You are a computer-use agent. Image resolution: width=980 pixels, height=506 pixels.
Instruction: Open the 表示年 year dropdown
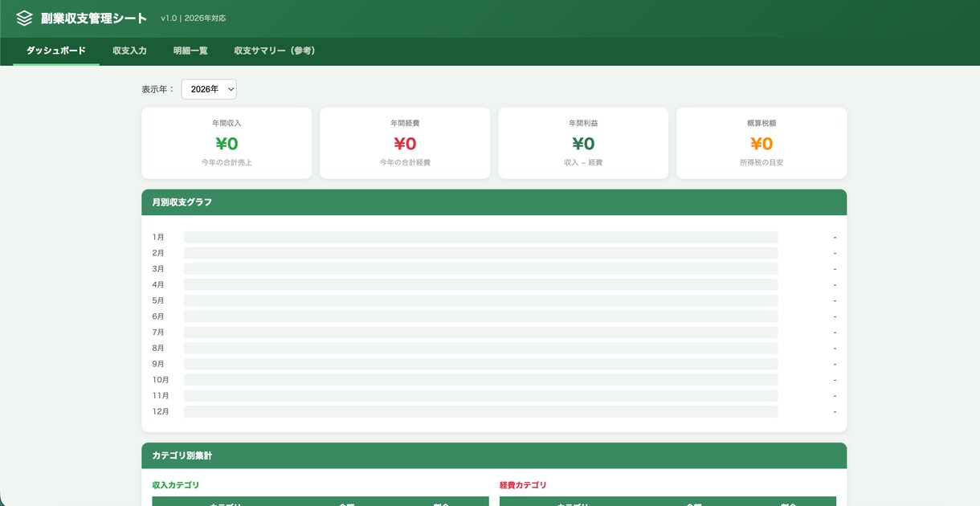click(209, 89)
